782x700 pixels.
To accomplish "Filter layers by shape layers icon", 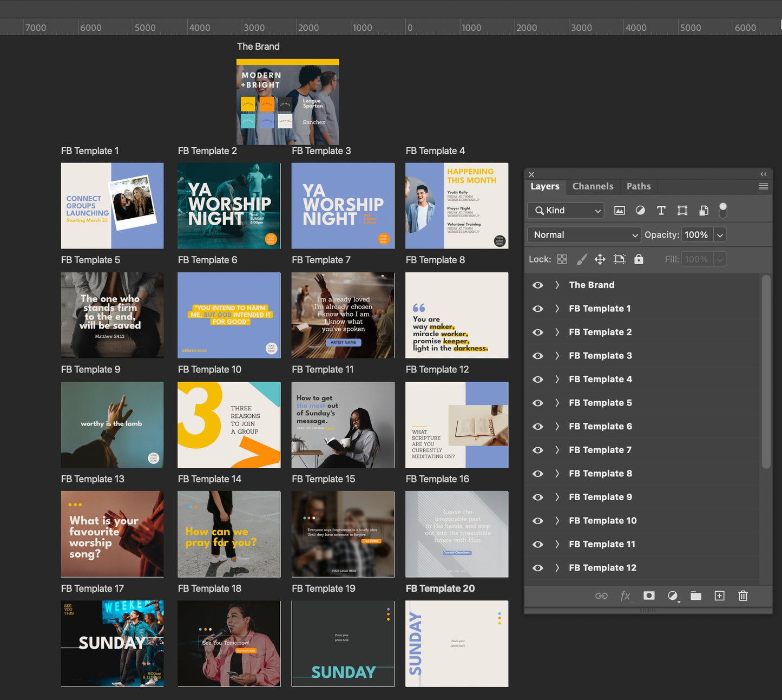I will click(682, 210).
